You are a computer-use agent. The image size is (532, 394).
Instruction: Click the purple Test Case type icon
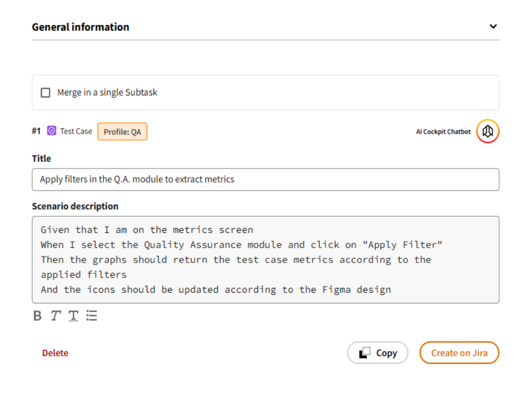[x=51, y=131]
